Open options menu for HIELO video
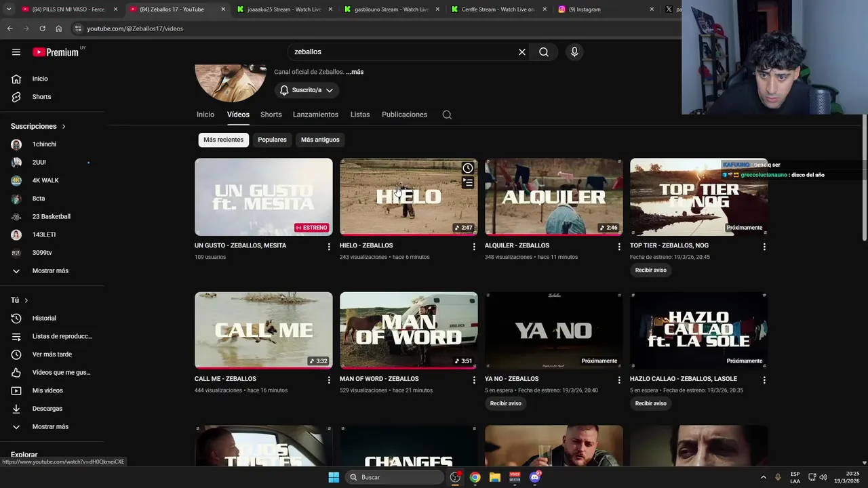 (474, 247)
